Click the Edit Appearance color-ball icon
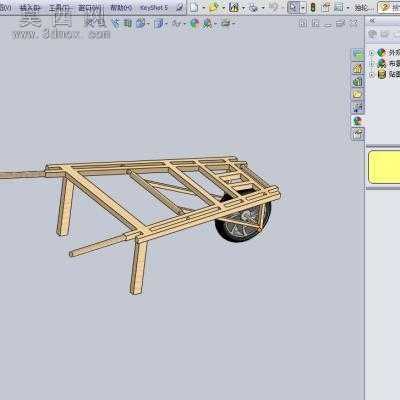 pyautogui.click(x=194, y=23)
